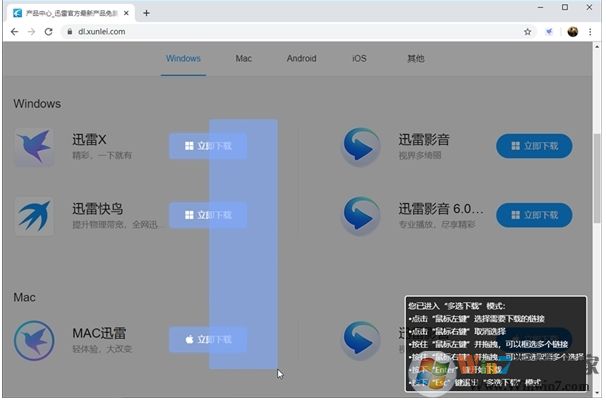
Task: Reload the dl.xunlei.com page
Action: [x=48, y=32]
